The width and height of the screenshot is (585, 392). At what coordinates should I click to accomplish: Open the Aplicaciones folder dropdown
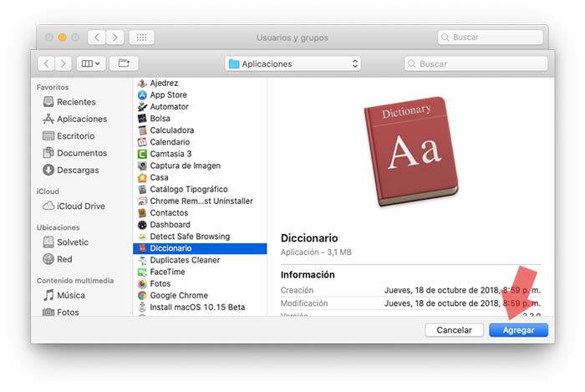click(x=292, y=64)
